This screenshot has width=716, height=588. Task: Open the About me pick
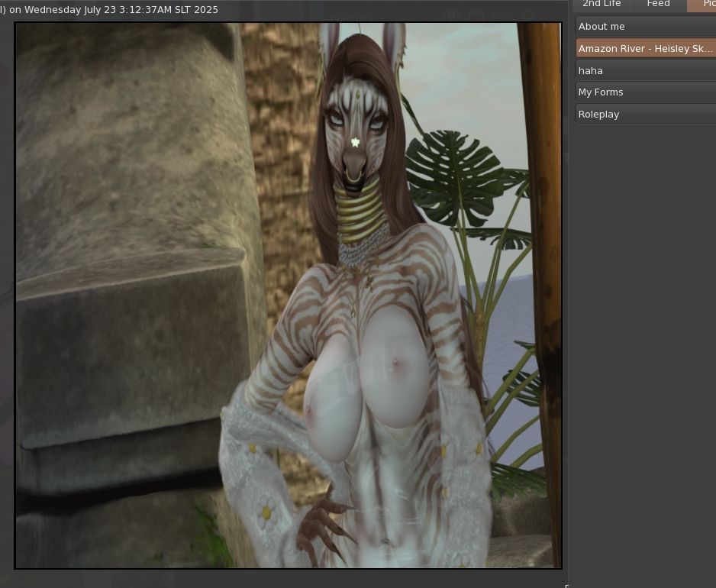[646, 27]
